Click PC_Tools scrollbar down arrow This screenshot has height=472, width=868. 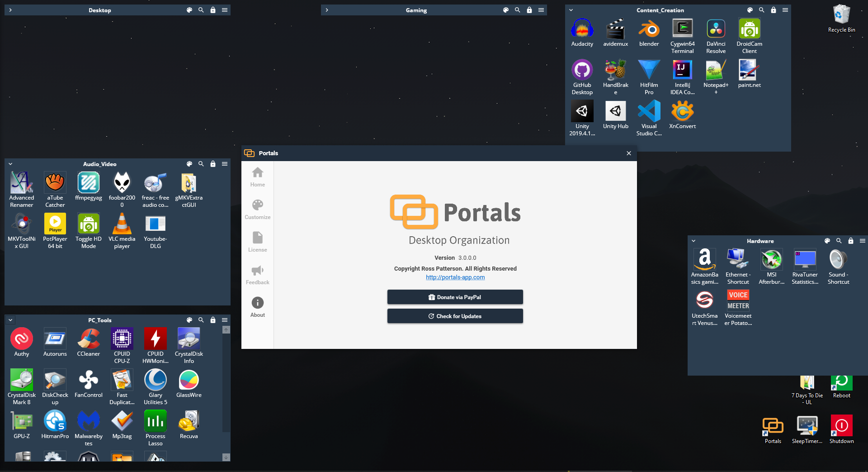(x=226, y=457)
